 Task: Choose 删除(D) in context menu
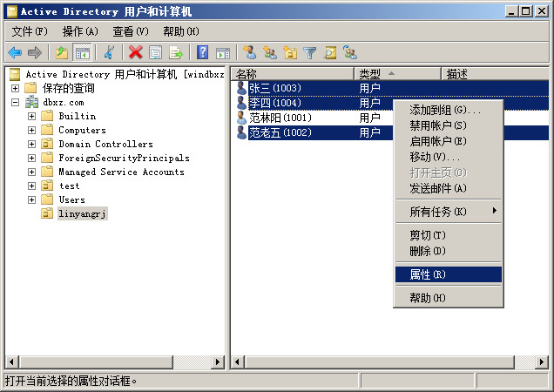click(449, 251)
